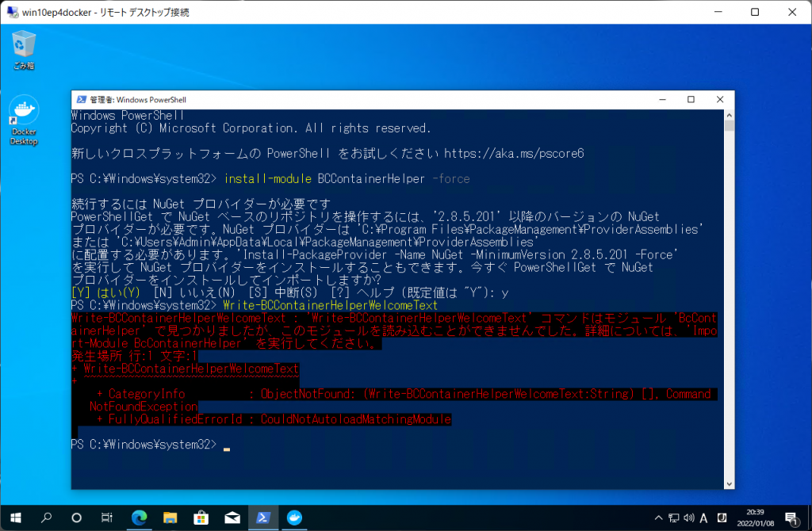Open the Windows Start menu
Screen dimensions: 812x531
[16, 518]
